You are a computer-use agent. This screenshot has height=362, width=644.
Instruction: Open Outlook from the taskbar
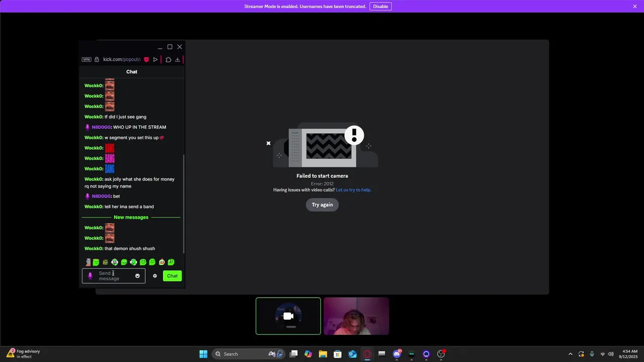353,354
